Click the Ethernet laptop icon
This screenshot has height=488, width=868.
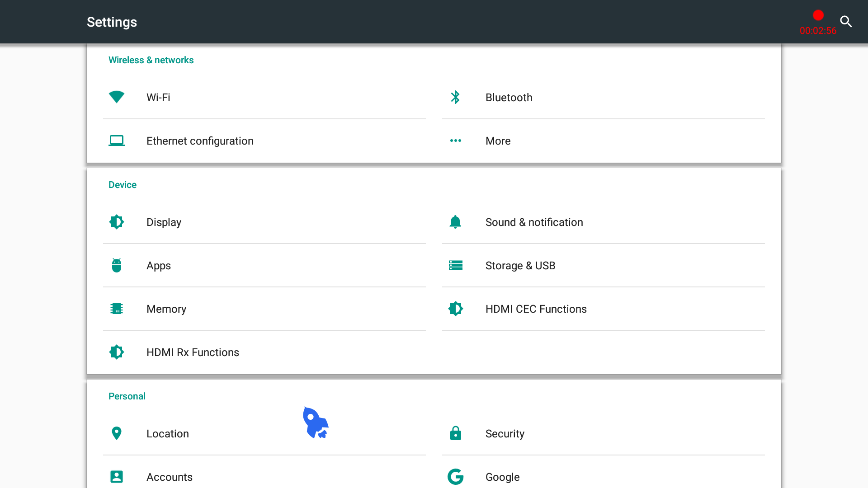pyautogui.click(x=117, y=141)
